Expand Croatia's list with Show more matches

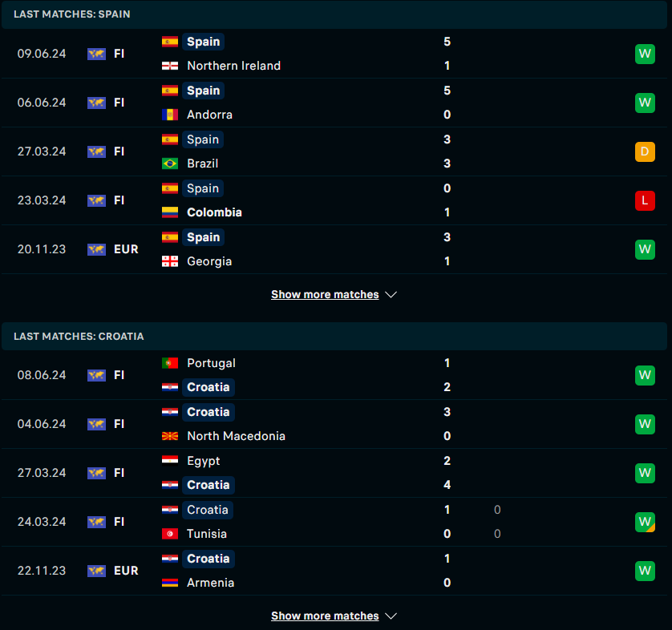pos(325,616)
